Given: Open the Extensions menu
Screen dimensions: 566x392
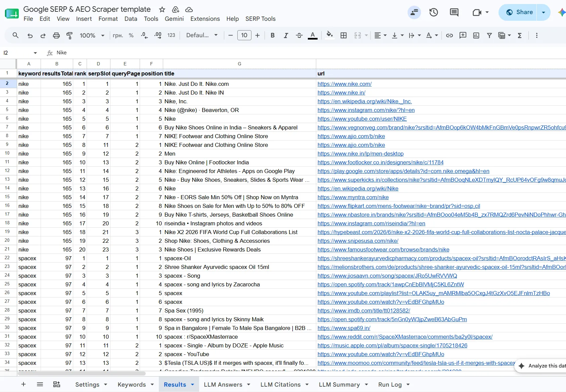Looking at the screenshot, I should (x=205, y=19).
